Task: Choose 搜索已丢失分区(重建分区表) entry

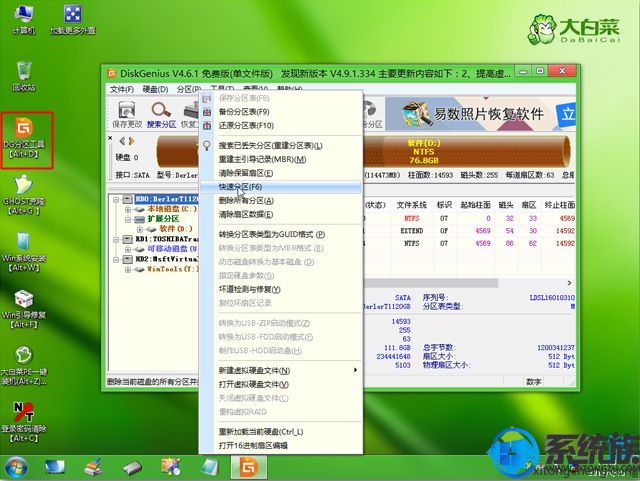Action: point(281,146)
